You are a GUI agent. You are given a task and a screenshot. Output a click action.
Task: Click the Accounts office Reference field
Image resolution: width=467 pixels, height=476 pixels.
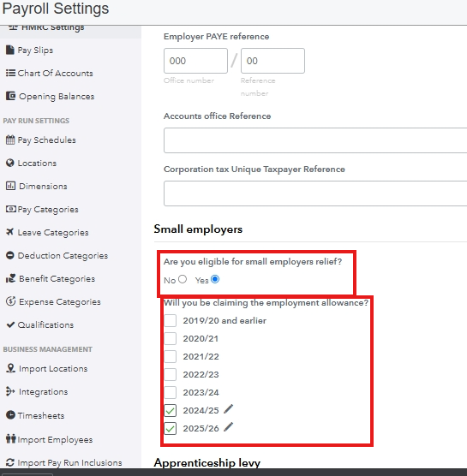pyautogui.click(x=315, y=140)
